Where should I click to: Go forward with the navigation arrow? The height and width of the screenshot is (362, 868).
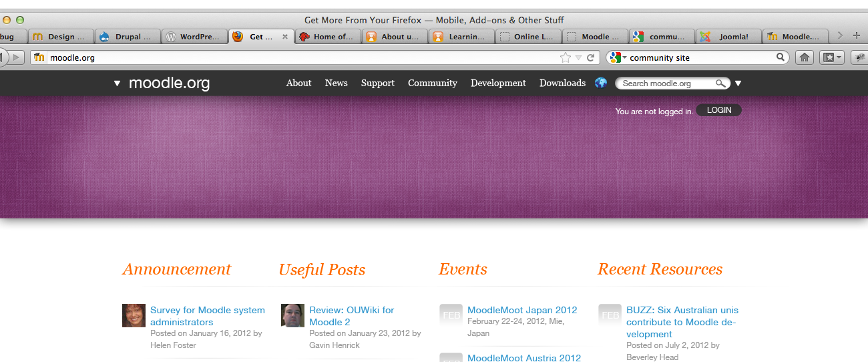pos(17,57)
